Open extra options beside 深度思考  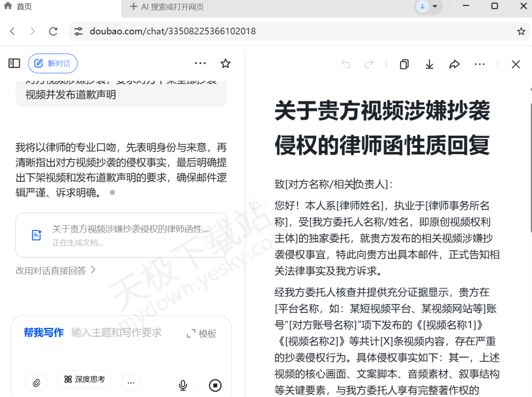pyautogui.click(x=130, y=382)
